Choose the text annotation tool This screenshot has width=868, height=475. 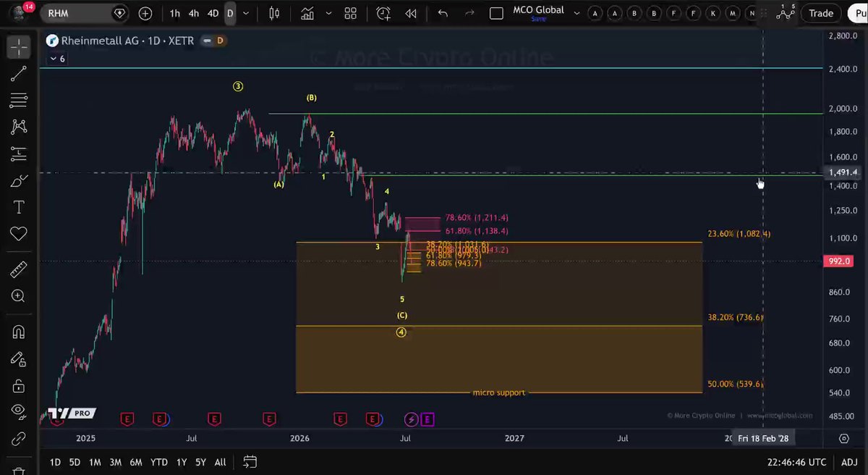pyautogui.click(x=19, y=207)
